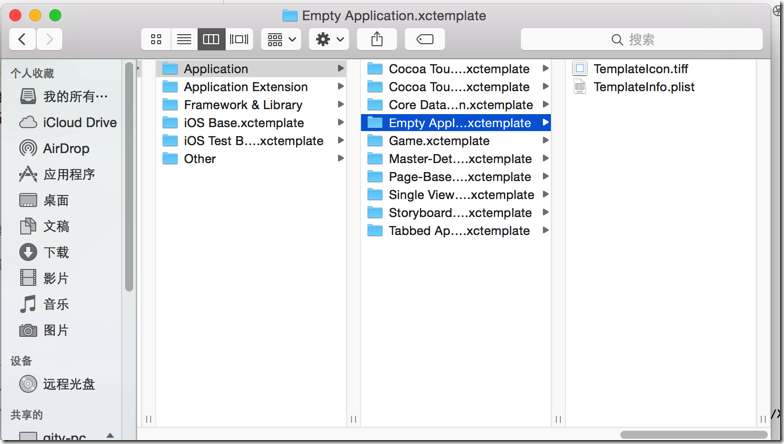Go forward with the right chevron button
Viewport: 784px width, 444px height.
[49, 39]
